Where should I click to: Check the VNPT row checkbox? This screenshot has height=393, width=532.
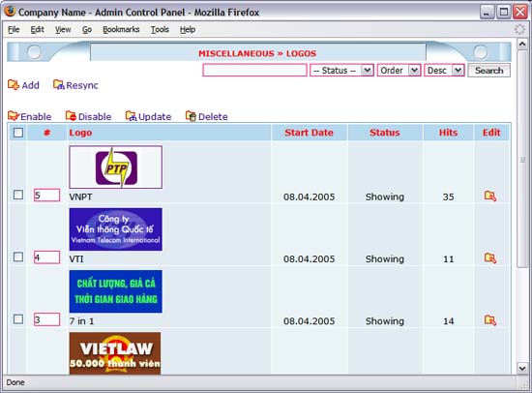pyautogui.click(x=18, y=195)
